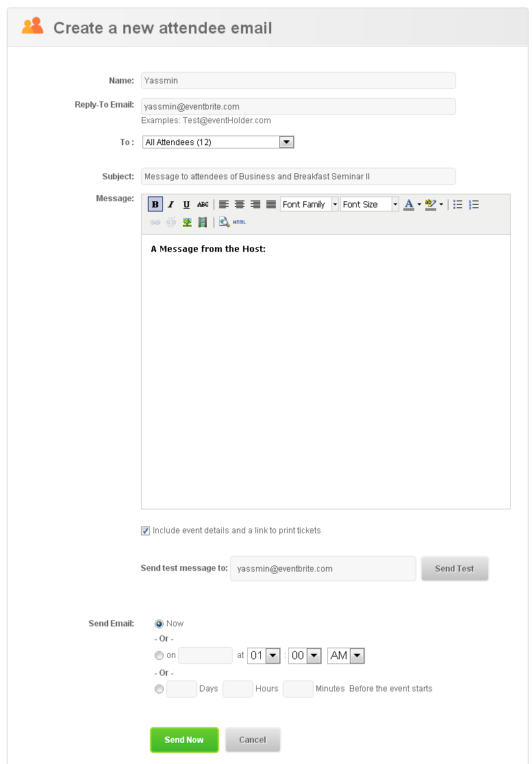Viewport: 532px width, 764px height.
Task: Click the Reply-To Email field
Action: click(x=298, y=106)
